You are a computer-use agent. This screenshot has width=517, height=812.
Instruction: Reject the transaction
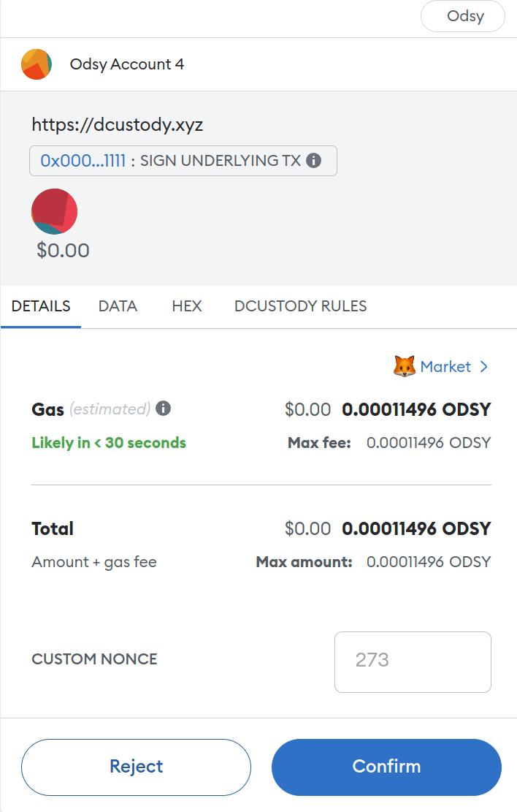tap(136, 767)
